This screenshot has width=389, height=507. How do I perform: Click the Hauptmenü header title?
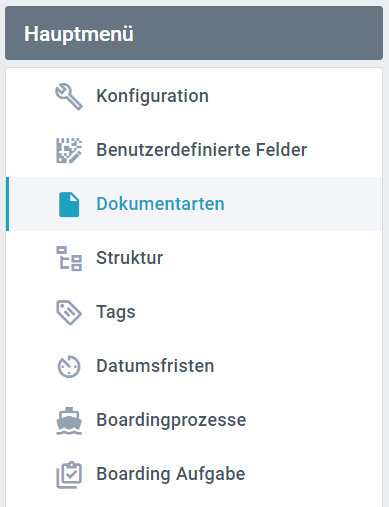click(x=79, y=34)
